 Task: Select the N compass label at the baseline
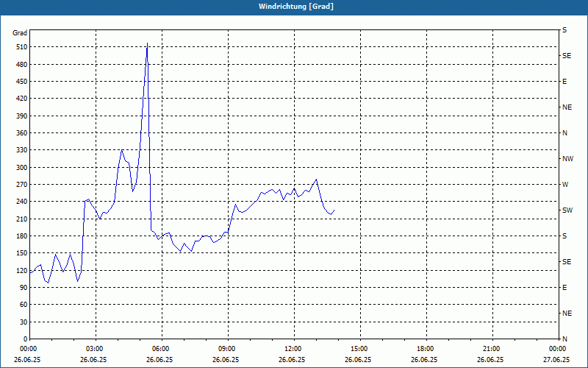point(564,339)
